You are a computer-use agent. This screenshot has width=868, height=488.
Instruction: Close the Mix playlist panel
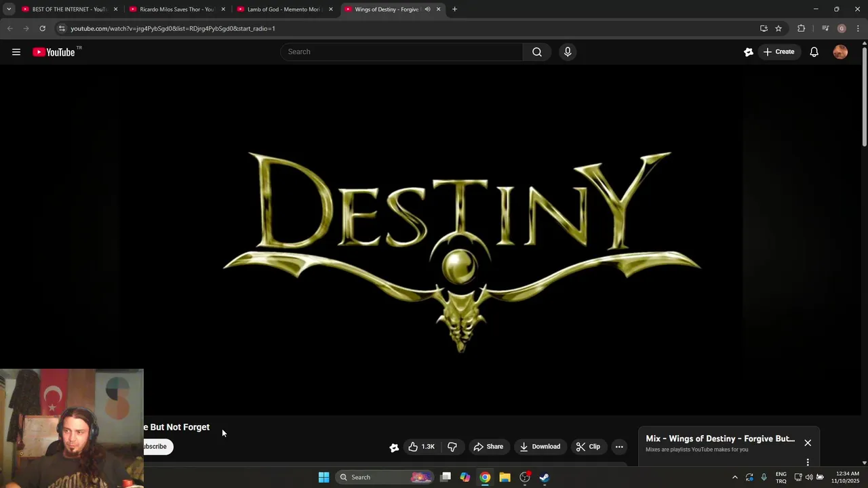pyautogui.click(x=808, y=443)
